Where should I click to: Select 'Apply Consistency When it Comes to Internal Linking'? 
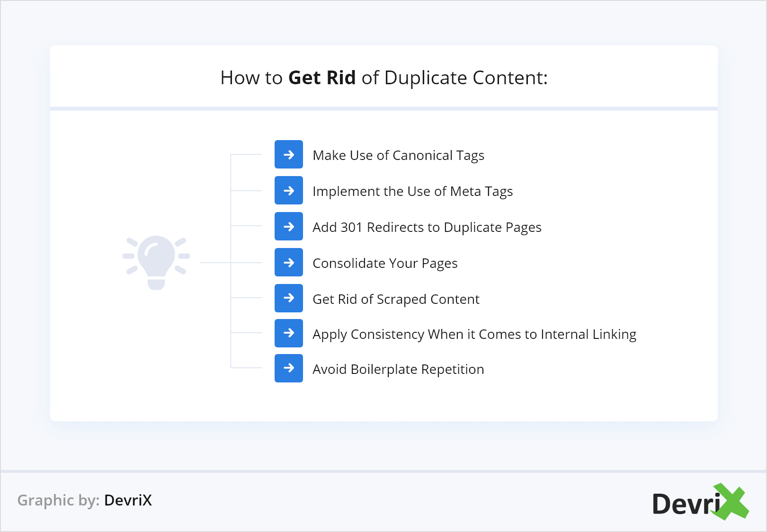(x=474, y=335)
